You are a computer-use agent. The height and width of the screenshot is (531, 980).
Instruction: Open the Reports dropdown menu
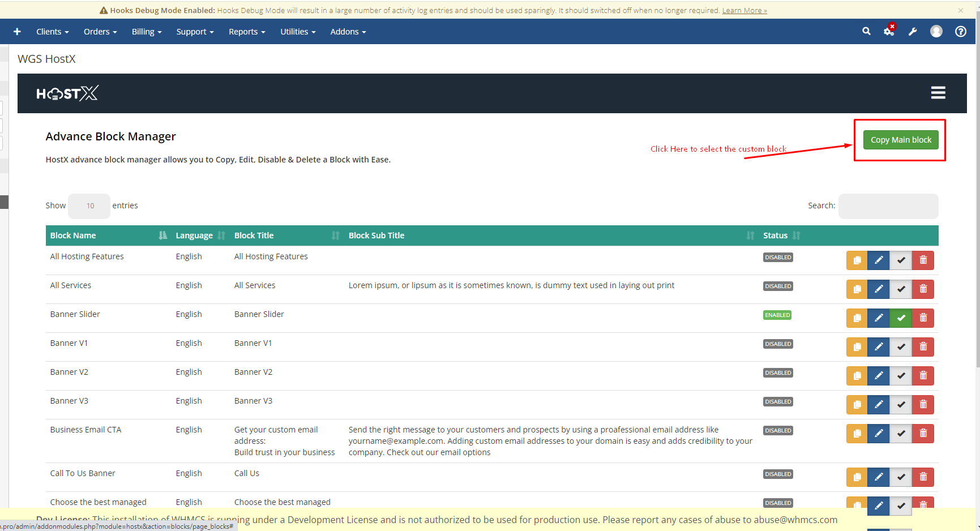coord(247,32)
